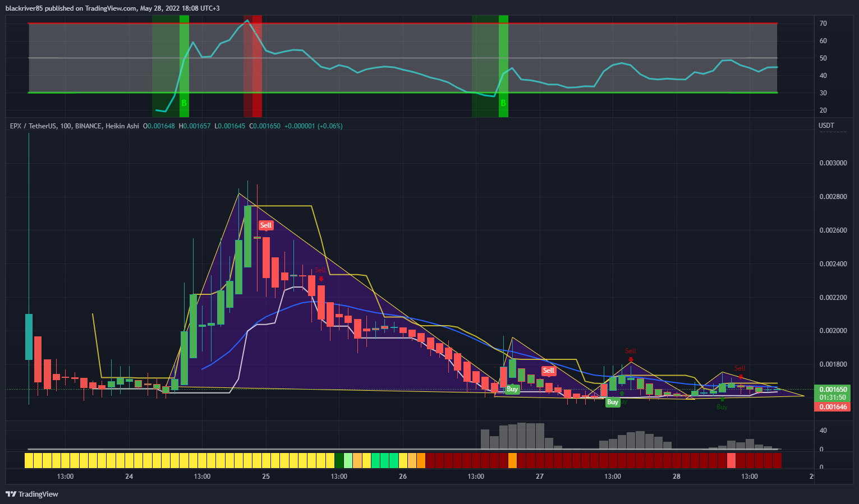The width and height of the screenshot is (859, 504).
Task: Click the RSI 70 overbought axis label
Action: click(823, 24)
